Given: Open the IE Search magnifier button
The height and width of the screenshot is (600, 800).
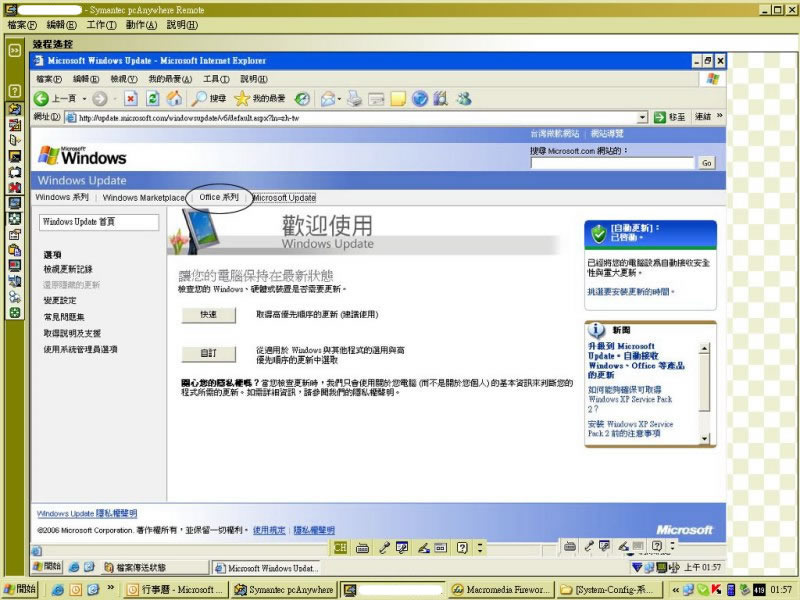Looking at the screenshot, I should coord(208,98).
